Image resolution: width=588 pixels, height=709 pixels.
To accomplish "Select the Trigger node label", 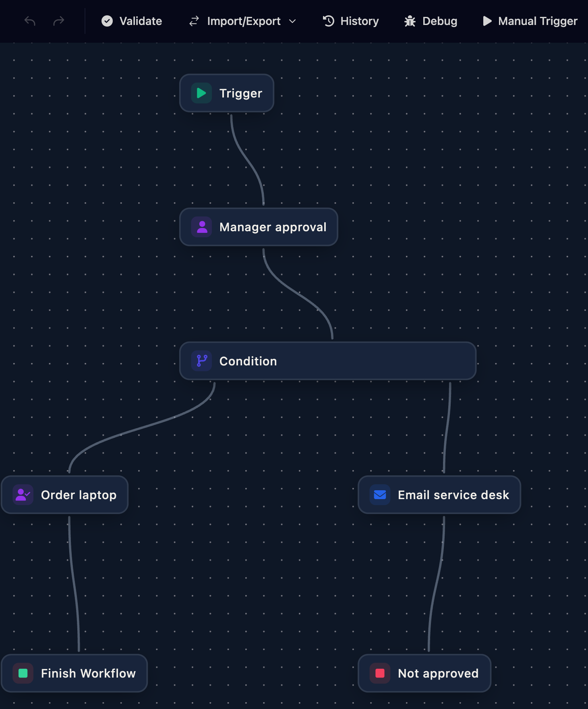I will click(241, 93).
